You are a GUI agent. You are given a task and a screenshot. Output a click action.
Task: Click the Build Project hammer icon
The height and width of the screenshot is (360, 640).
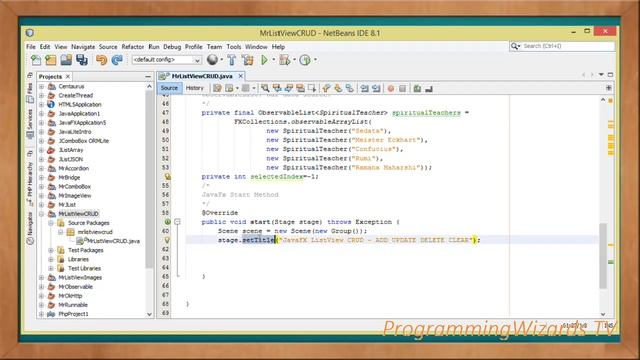point(231,60)
